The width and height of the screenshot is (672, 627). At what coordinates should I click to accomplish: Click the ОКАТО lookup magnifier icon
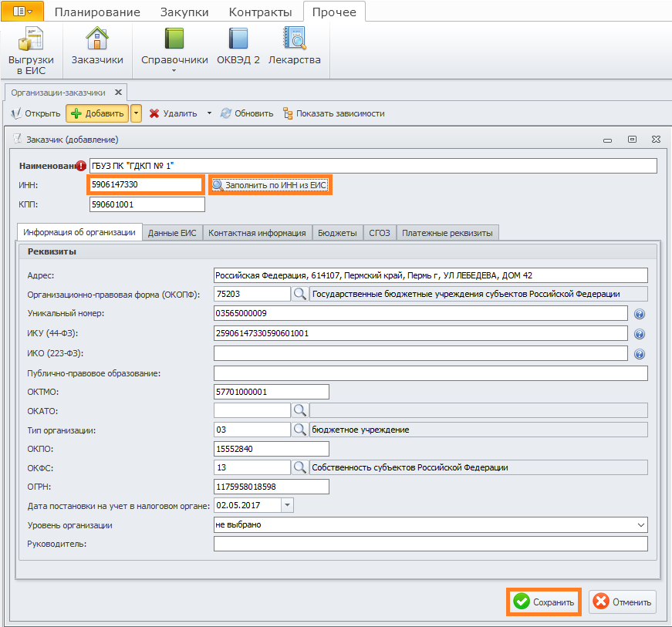[299, 410]
